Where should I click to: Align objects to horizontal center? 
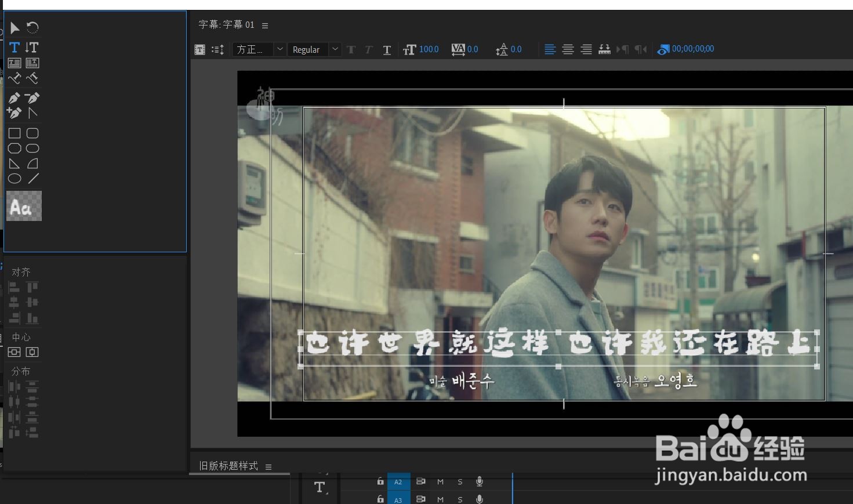coord(14,302)
